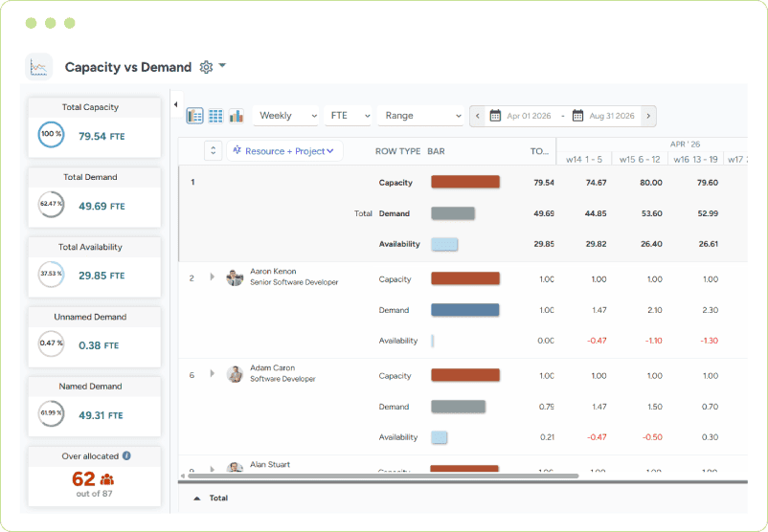Go to next date range arrow

648,116
